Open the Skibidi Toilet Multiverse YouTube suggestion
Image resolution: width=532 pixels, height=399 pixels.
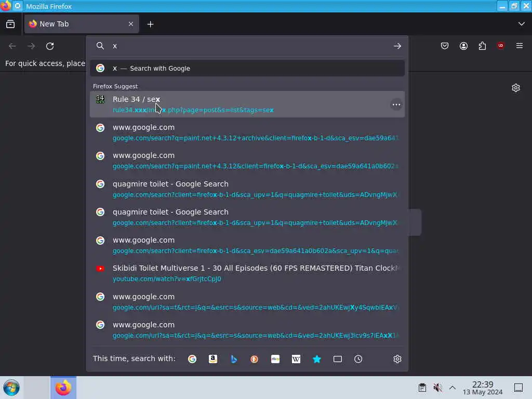click(247, 273)
